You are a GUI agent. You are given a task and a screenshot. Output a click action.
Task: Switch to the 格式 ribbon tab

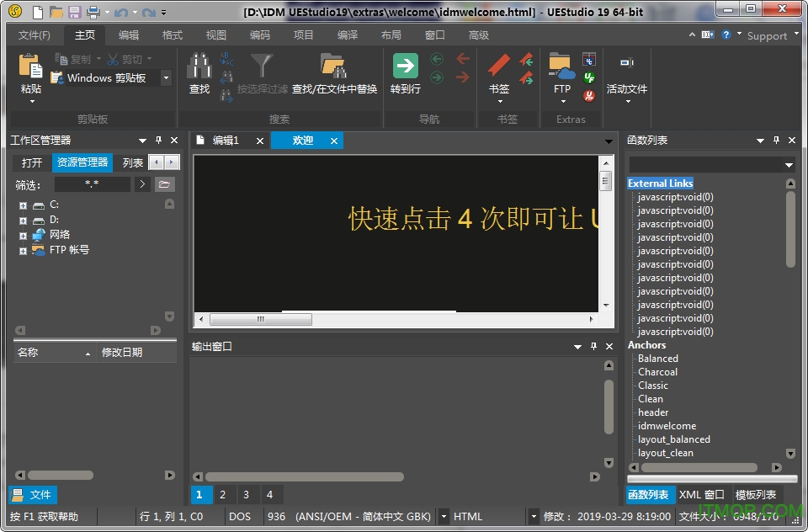pos(173,35)
